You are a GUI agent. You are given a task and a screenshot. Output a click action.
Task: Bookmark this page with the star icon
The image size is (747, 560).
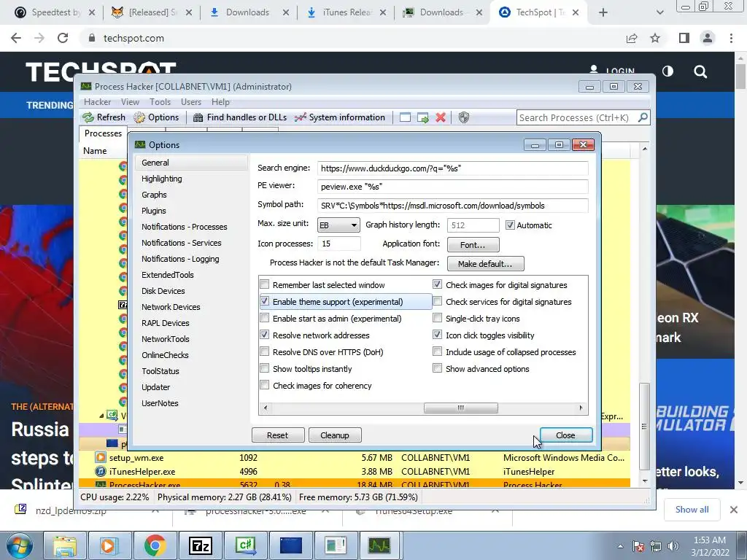point(655,38)
